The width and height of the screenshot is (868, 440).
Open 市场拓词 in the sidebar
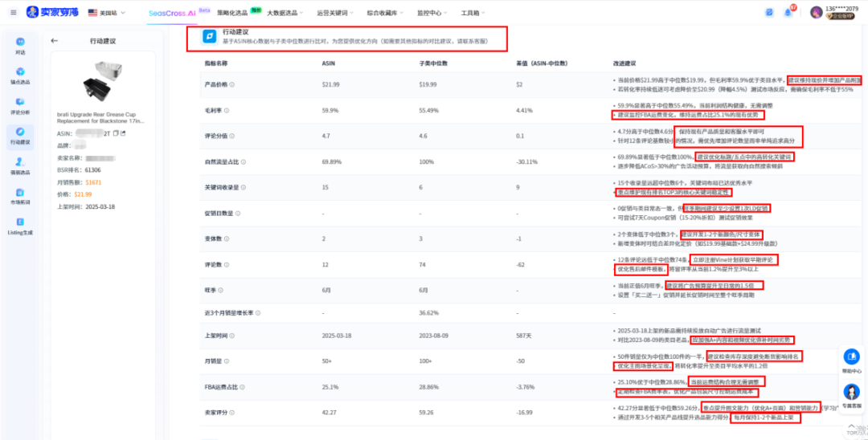(x=20, y=196)
